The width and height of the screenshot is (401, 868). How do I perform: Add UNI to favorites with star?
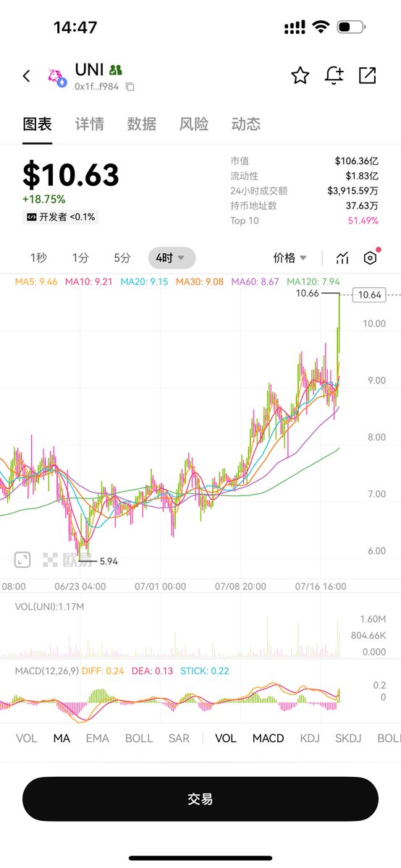pos(300,75)
